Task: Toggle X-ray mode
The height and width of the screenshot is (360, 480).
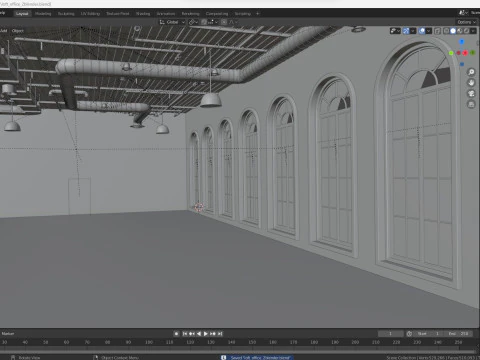Action: click(x=437, y=31)
